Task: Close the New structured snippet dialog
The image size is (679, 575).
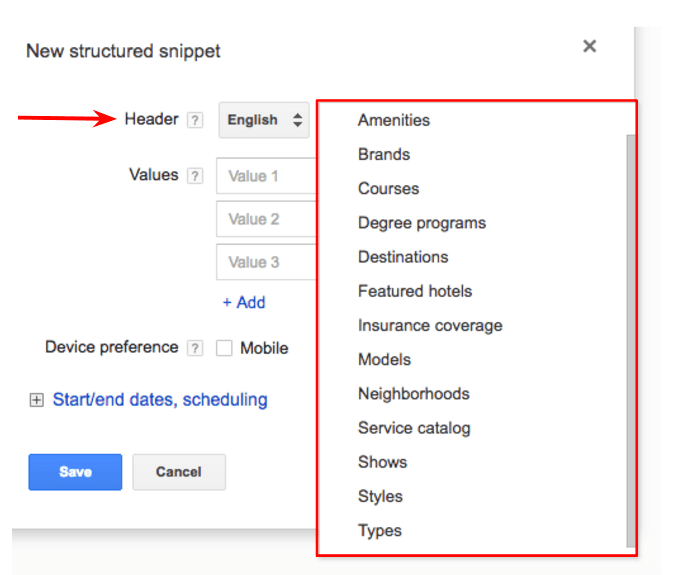Action: (x=589, y=46)
